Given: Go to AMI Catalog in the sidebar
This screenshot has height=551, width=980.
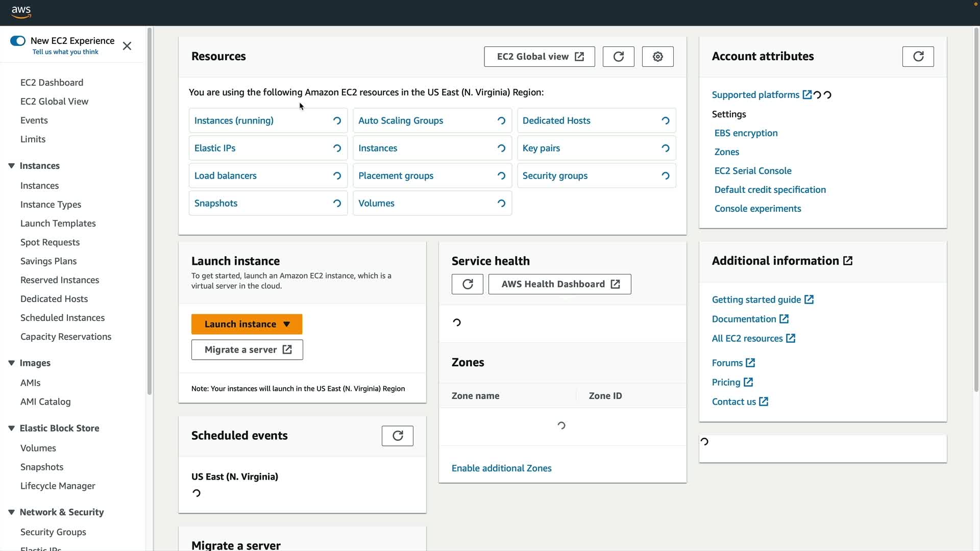Looking at the screenshot, I should [45, 402].
